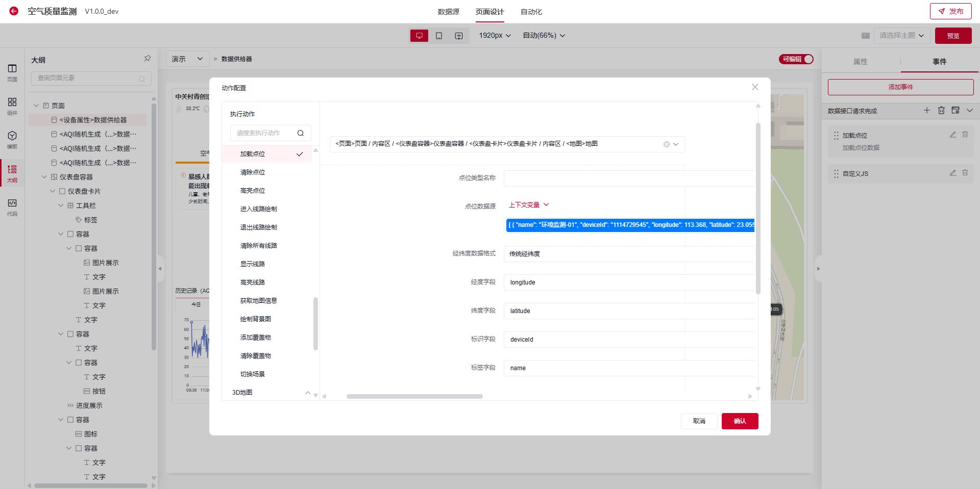The height and width of the screenshot is (489, 980).
Task: Click the 确认 confirm button
Action: pyautogui.click(x=740, y=421)
